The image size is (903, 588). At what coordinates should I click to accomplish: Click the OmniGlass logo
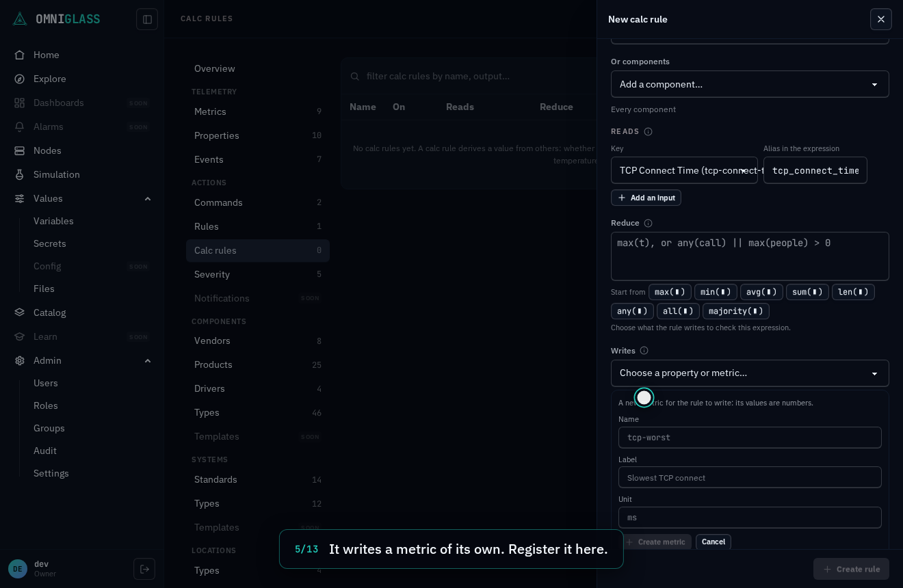pyautogui.click(x=56, y=18)
